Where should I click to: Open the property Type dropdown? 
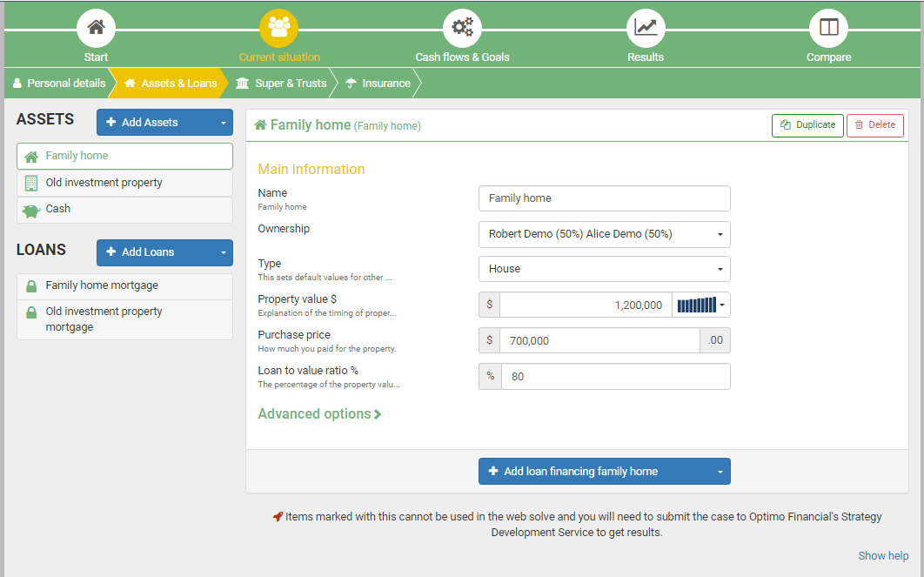pyautogui.click(x=604, y=269)
